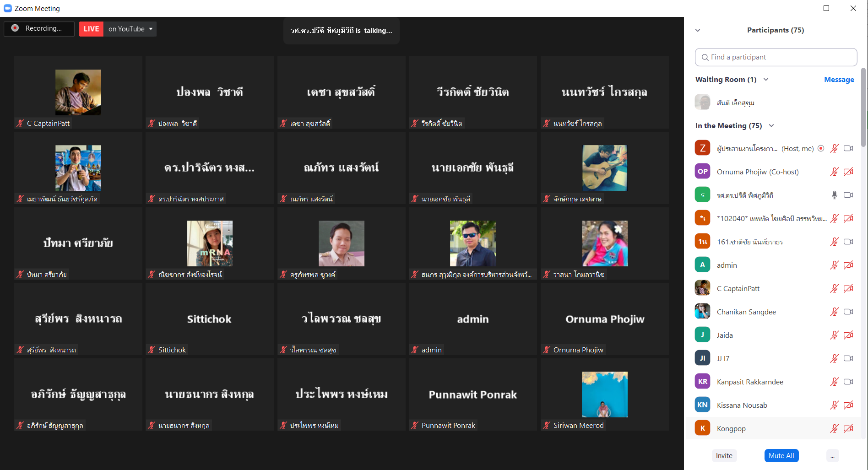
Task: Click camera-off icon for Jaida
Action: (x=848, y=335)
